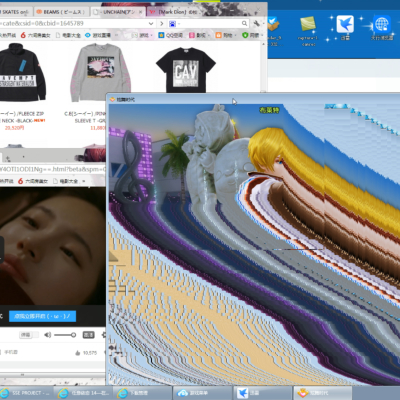Screen dimensions: 400x400
Task: Close the UNCHAIN browser tab
Action: (140, 12)
